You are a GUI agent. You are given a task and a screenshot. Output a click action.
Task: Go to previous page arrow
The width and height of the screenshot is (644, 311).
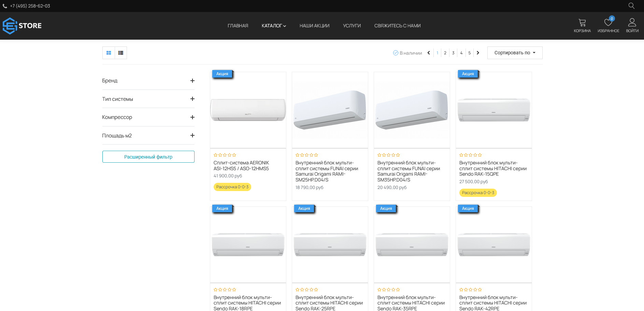tap(429, 53)
